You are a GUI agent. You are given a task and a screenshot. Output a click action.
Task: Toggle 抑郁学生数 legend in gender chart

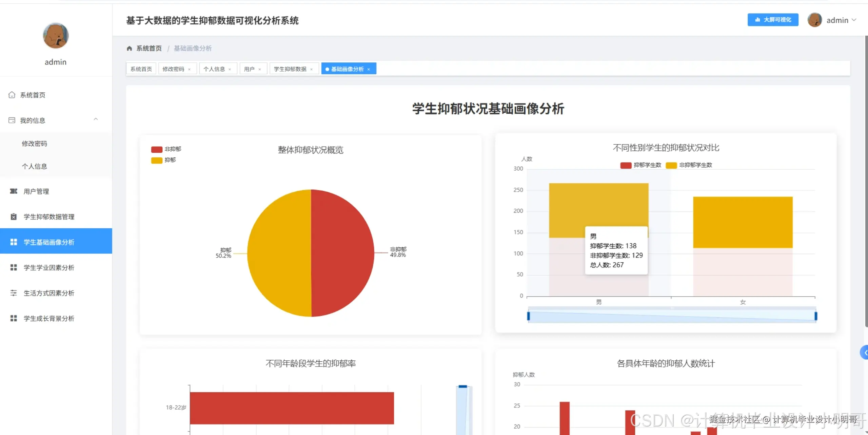(x=626, y=165)
